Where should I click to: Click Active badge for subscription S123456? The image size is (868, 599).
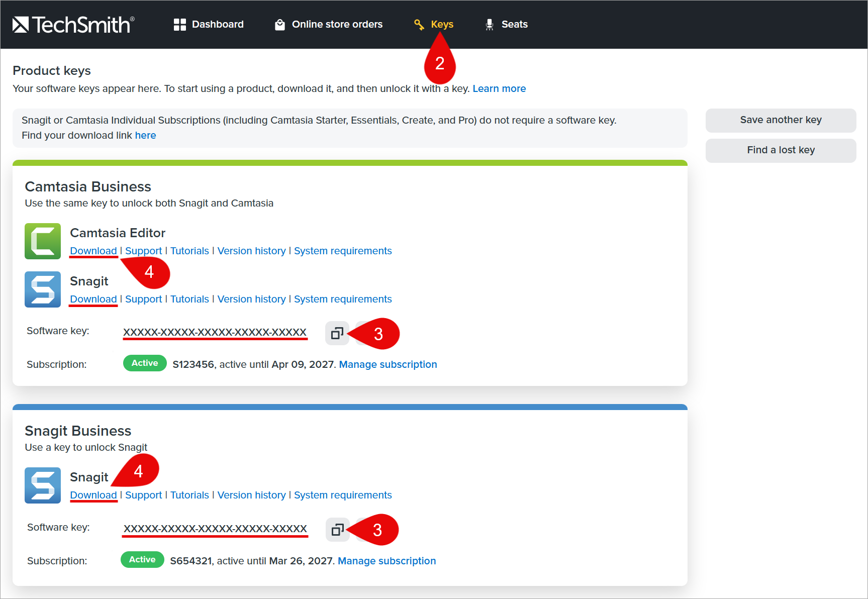[x=145, y=363]
